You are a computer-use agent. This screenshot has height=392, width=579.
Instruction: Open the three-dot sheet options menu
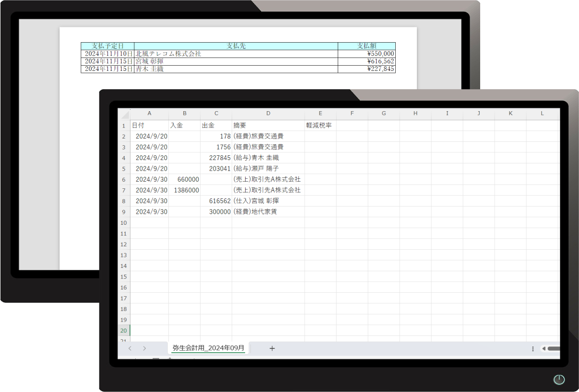pos(532,349)
